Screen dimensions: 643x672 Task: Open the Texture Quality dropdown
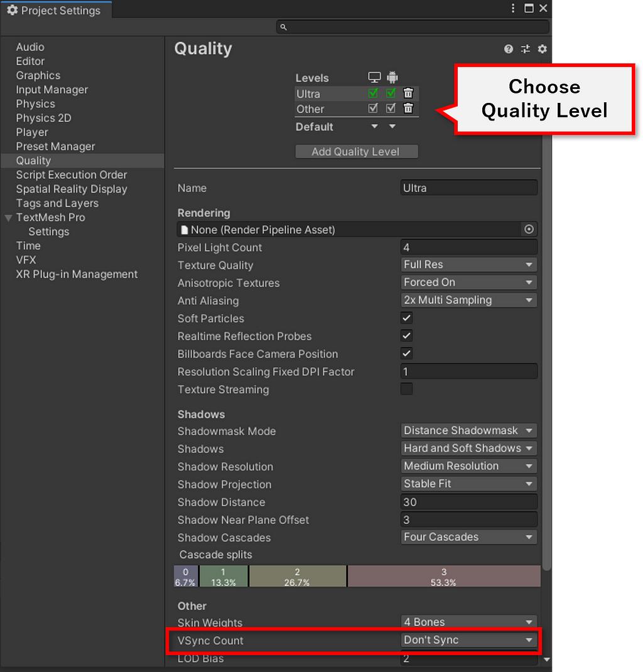pos(469,264)
